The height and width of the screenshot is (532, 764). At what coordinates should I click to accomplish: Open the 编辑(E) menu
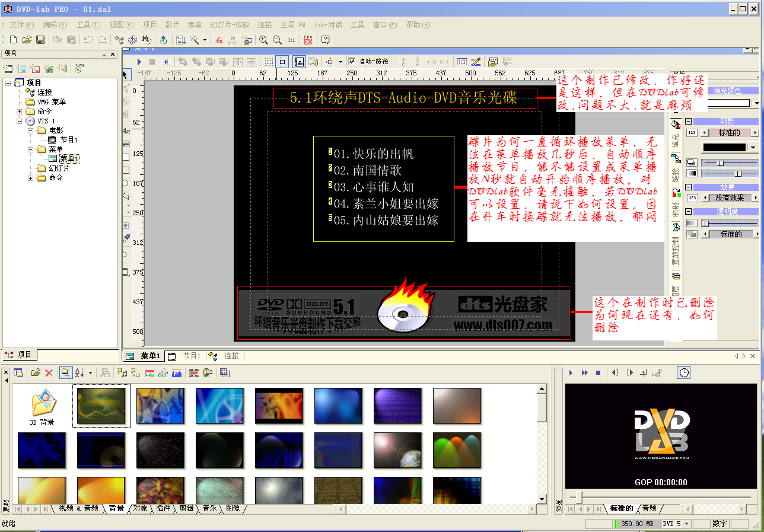click(x=55, y=24)
